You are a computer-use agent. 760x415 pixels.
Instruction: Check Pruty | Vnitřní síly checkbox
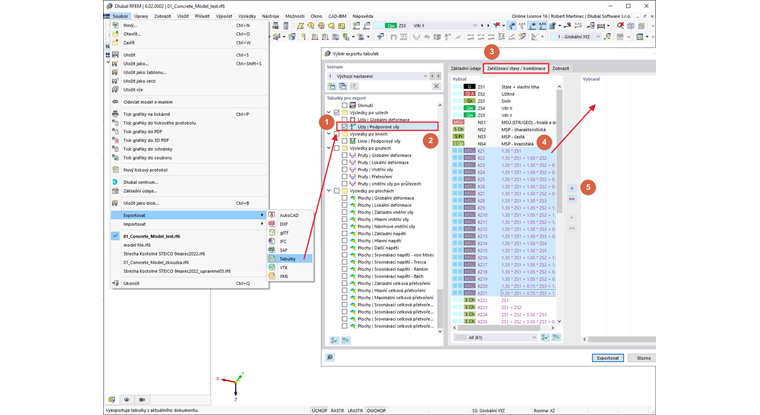click(x=345, y=170)
